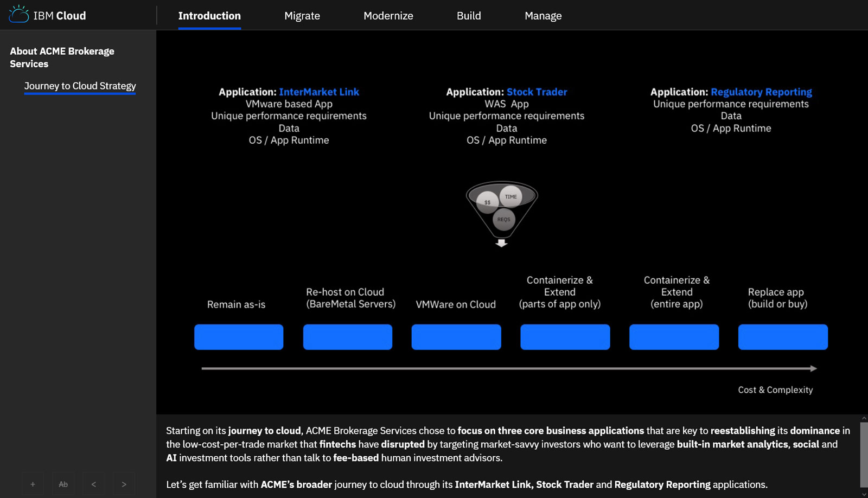
Task: Open Journey to Cloud Strategy page
Action: (x=80, y=86)
